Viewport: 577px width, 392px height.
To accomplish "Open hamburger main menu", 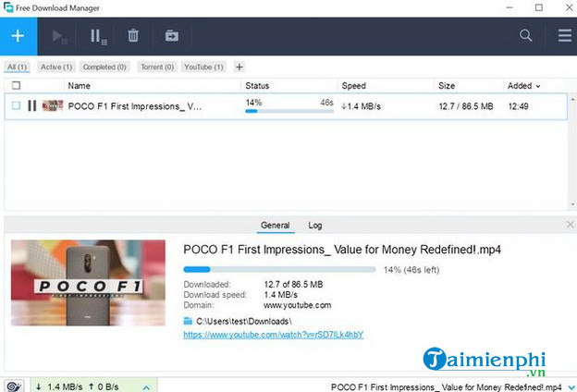I will [565, 36].
